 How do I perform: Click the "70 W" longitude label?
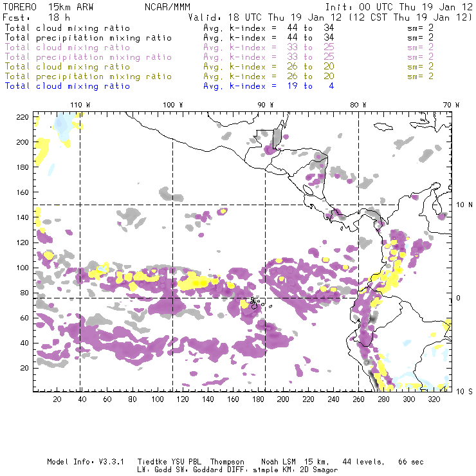pos(451,105)
